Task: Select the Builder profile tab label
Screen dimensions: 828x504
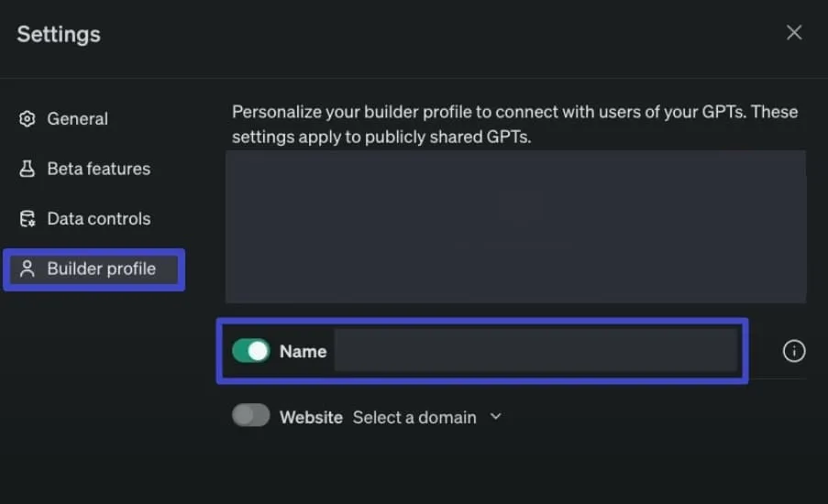Action: 102,268
